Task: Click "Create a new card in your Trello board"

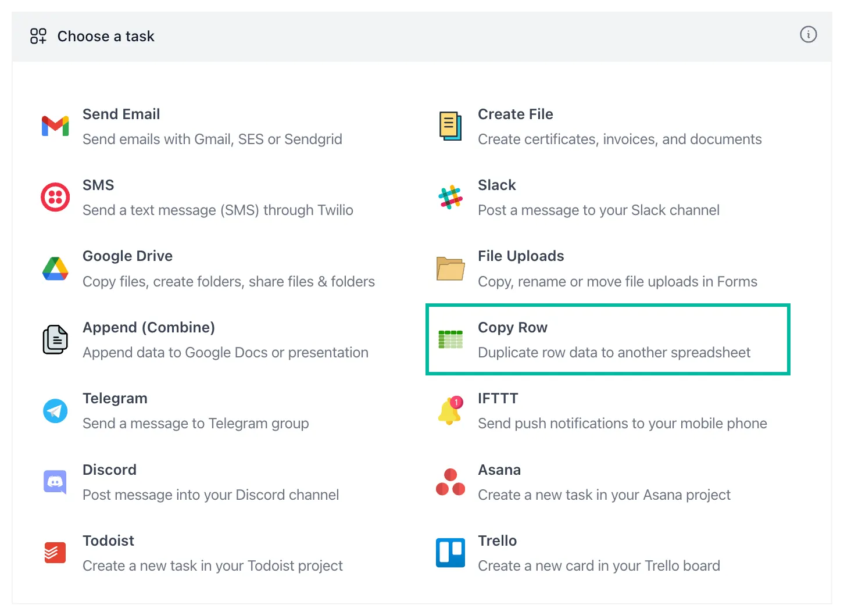Action: coord(599,566)
